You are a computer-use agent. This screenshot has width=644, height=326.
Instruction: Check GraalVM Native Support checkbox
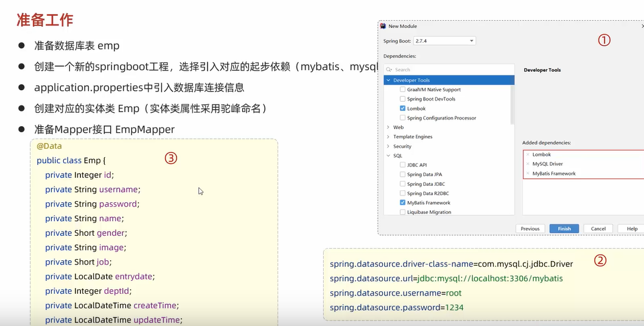click(402, 89)
